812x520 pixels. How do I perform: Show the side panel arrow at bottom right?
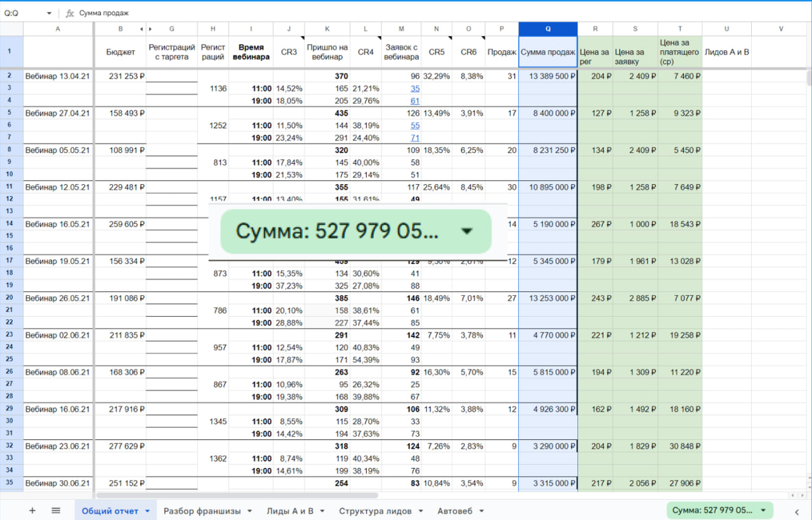tap(796, 511)
